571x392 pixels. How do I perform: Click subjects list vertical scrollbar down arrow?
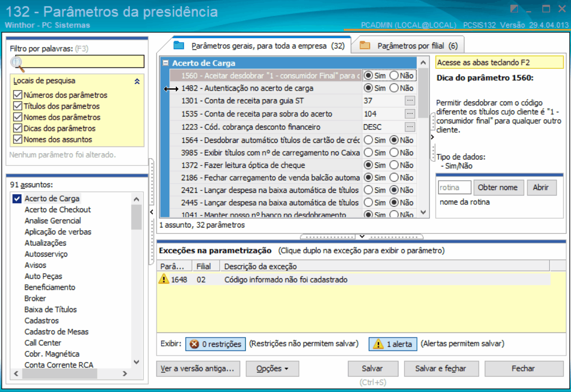click(136, 362)
